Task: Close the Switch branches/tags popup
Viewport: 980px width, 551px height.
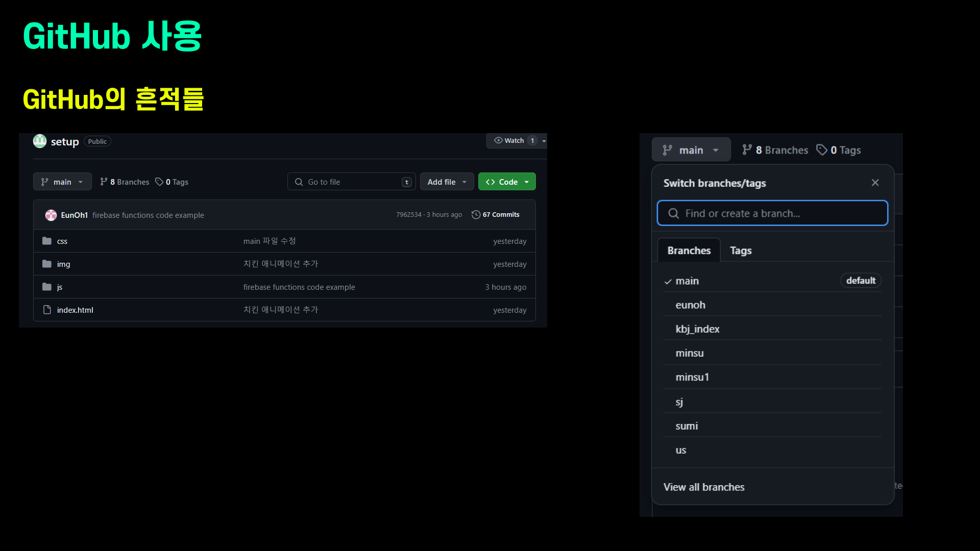Action: (x=875, y=183)
